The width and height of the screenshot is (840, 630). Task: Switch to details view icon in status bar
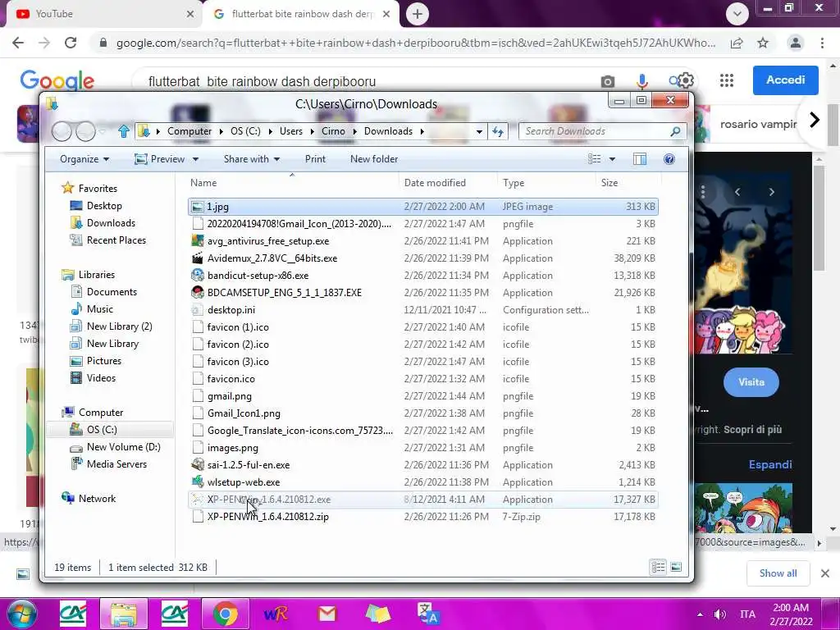click(659, 568)
